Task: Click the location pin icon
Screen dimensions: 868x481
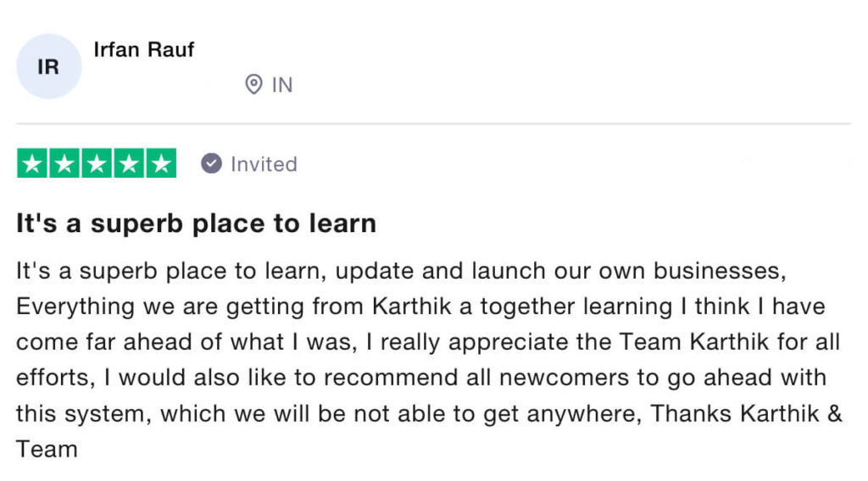Action: click(253, 85)
